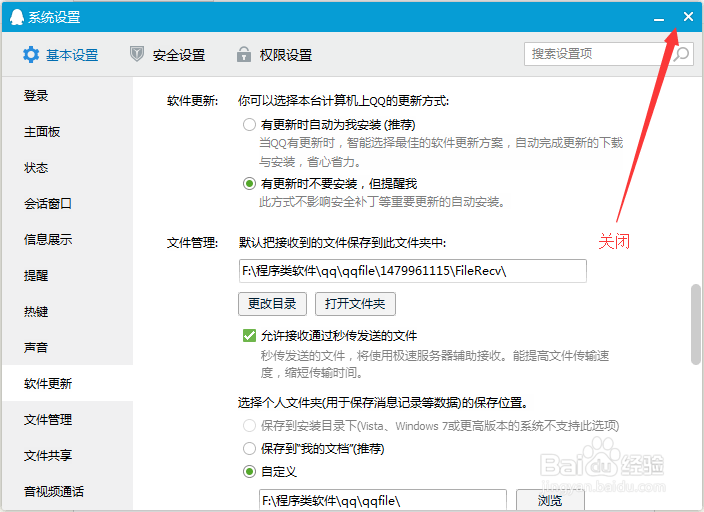
Task: Open the 基本设置 tab
Action: pyautogui.click(x=61, y=55)
